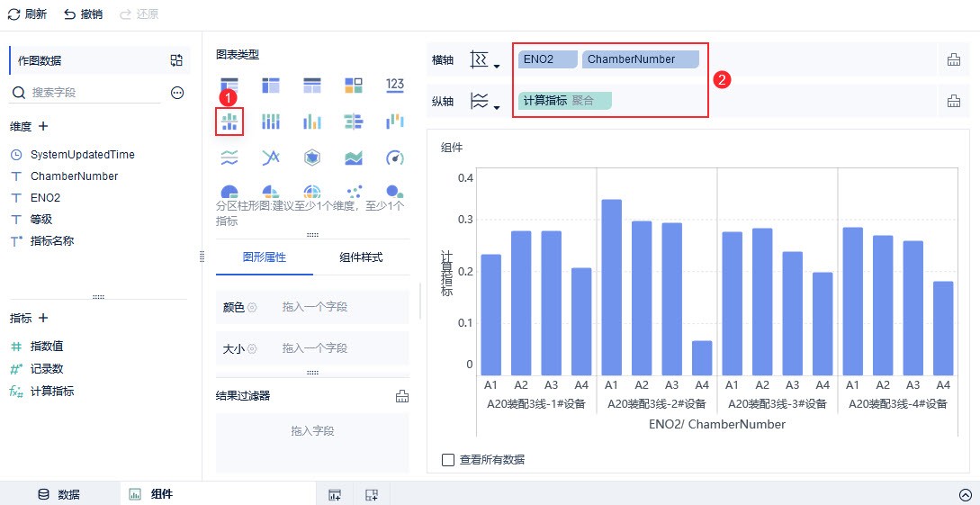Choose the KPI number card chart type

[394, 85]
